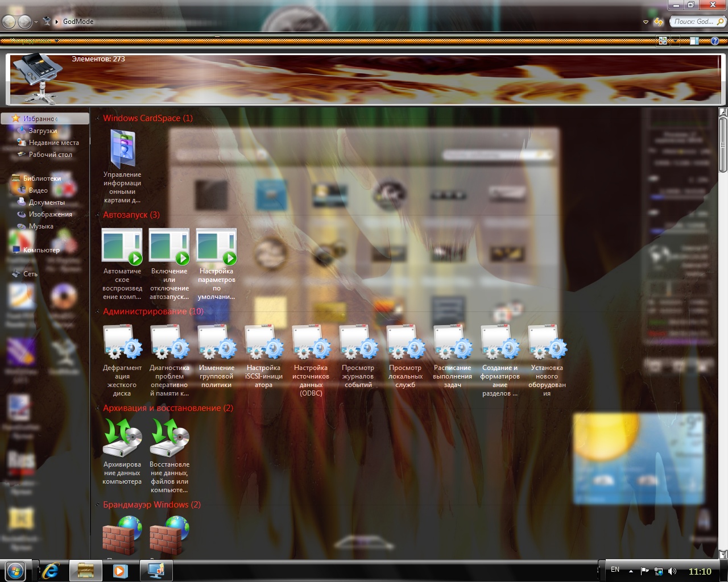Image resolution: width=728 pixels, height=582 pixels.
Task: Open the Help button in the toolbar
Action: [715, 41]
